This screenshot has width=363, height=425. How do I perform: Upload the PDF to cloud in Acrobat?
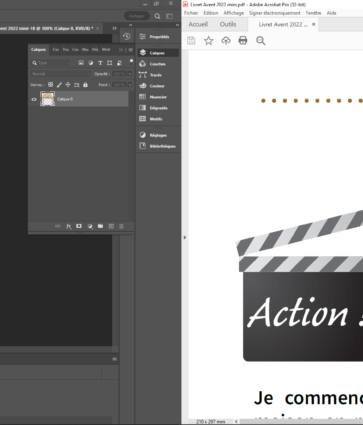(x=226, y=41)
